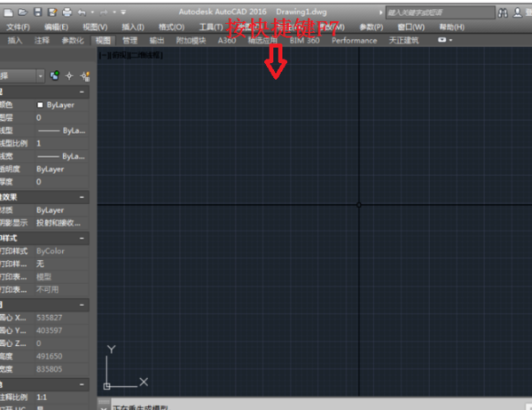Switch to the 插入 ribbon tab

[15, 41]
